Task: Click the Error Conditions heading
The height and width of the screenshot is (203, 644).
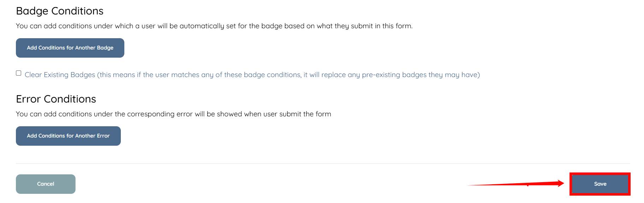Action: pyautogui.click(x=56, y=99)
